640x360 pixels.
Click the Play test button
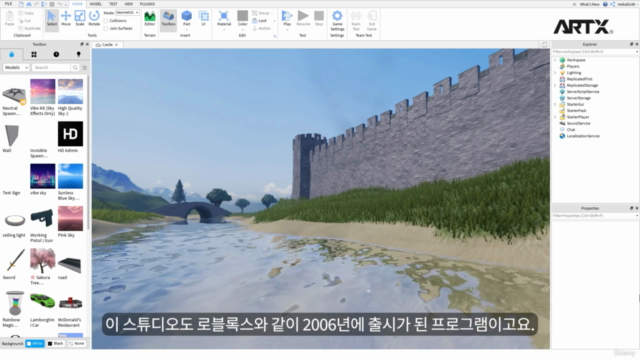pos(287,19)
